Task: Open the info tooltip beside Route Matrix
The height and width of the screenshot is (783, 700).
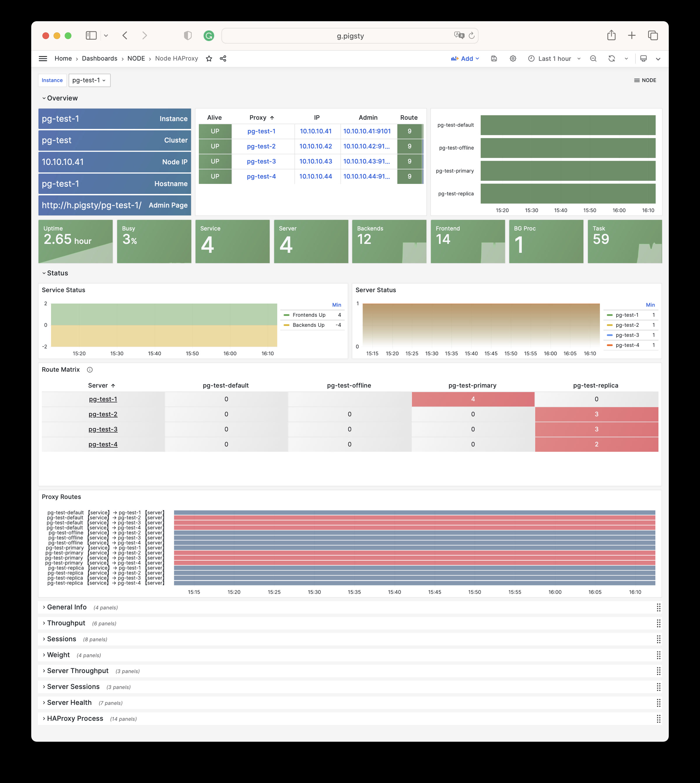Action: pos(90,370)
